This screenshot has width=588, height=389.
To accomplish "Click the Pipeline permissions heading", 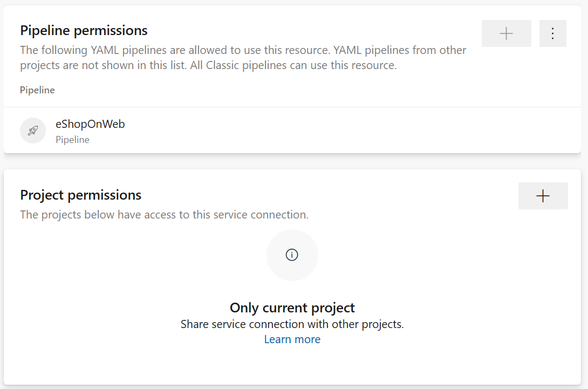I will [84, 30].
